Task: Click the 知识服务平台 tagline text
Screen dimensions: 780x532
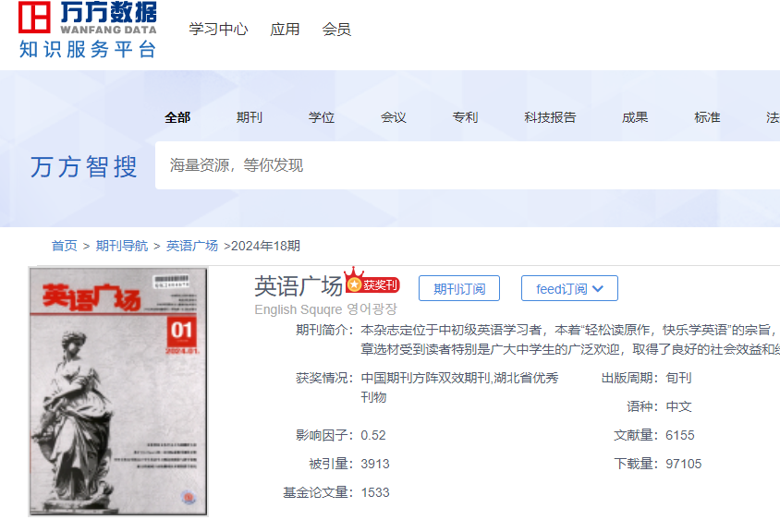Action: [x=88, y=50]
